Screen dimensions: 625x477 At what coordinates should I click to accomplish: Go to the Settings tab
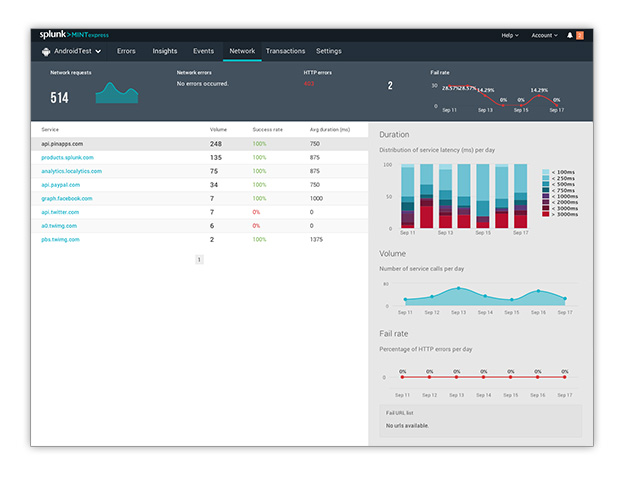click(x=329, y=51)
